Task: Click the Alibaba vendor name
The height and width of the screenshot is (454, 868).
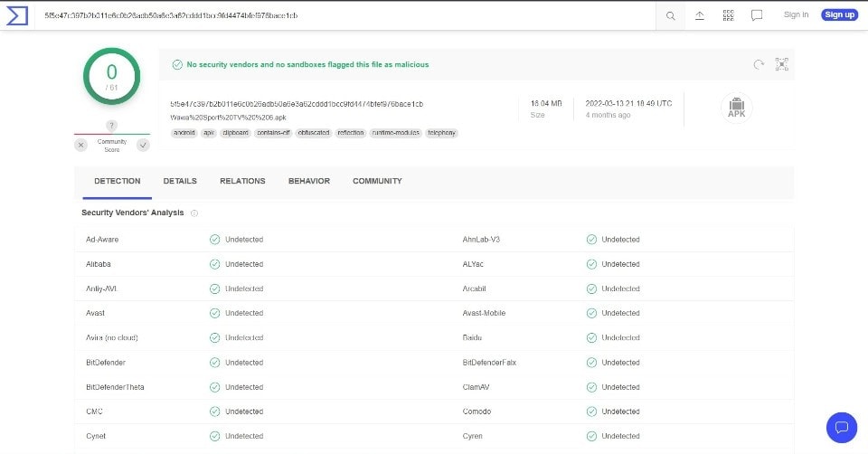Action: [x=99, y=264]
